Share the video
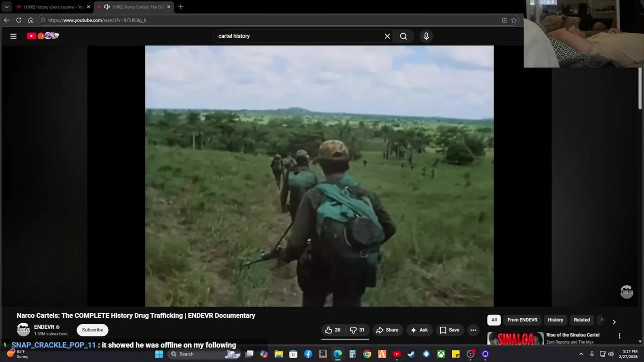Viewport: 644px width, 362px height. pyautogui.click(x=387, y=330)
